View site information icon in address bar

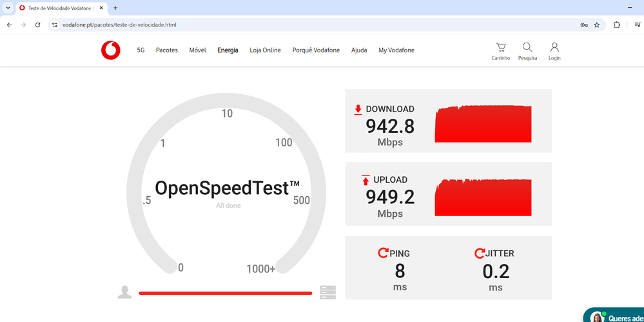click(x=55, y=25)
